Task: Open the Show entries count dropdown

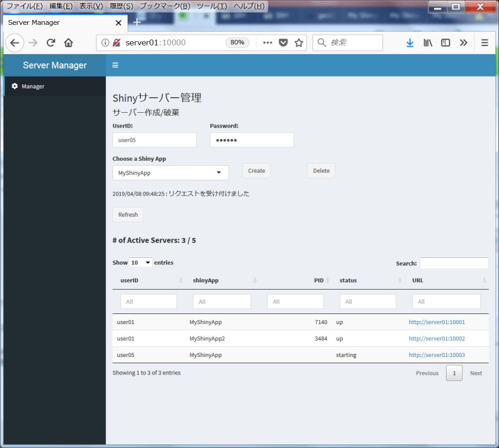Action: (x=141, y=263)
